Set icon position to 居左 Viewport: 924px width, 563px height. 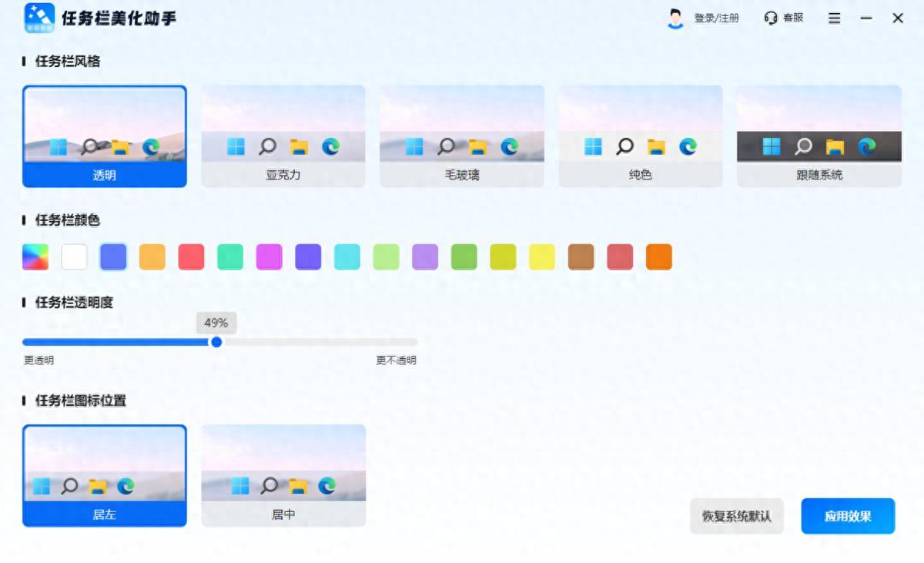point(105,475)
